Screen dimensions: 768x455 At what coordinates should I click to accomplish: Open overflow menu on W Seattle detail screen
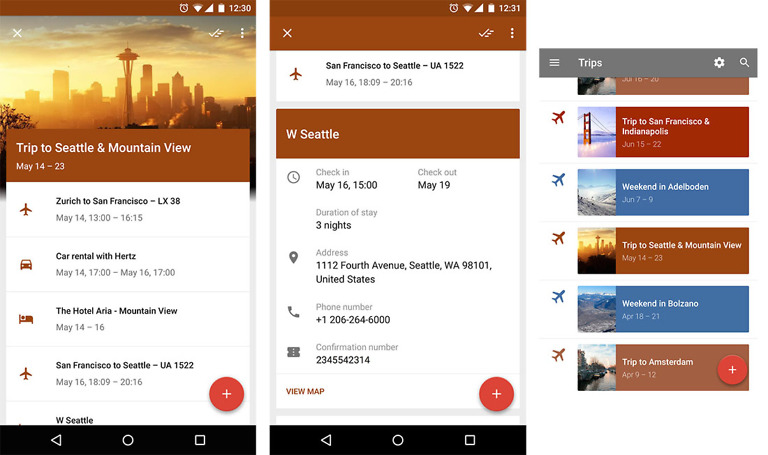512,33
